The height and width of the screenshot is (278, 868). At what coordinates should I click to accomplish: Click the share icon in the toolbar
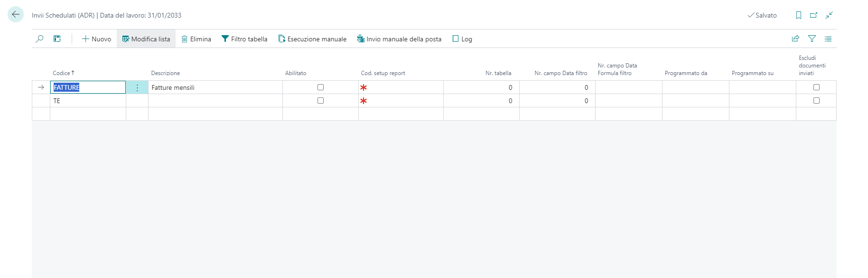795,39
